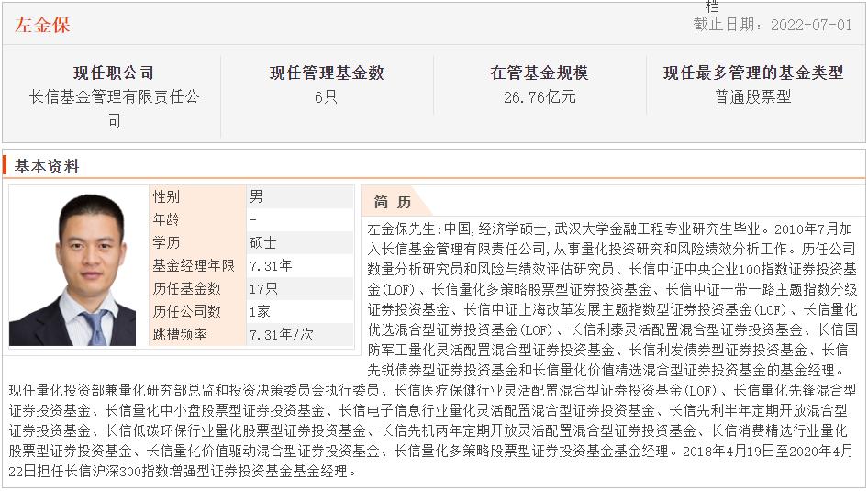Click the 截止日期：2022-07-01 text

point(773,25)
